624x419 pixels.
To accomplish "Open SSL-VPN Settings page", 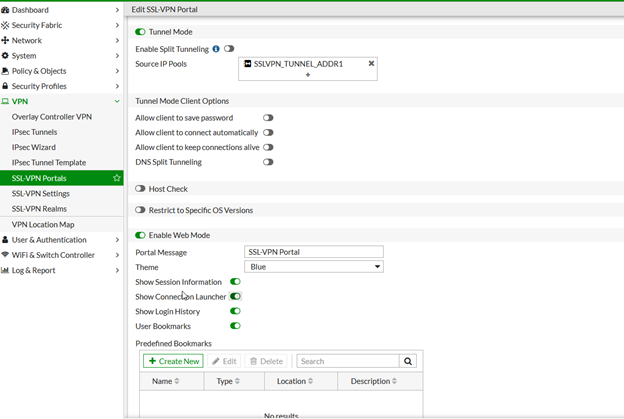I will point(41,193).
